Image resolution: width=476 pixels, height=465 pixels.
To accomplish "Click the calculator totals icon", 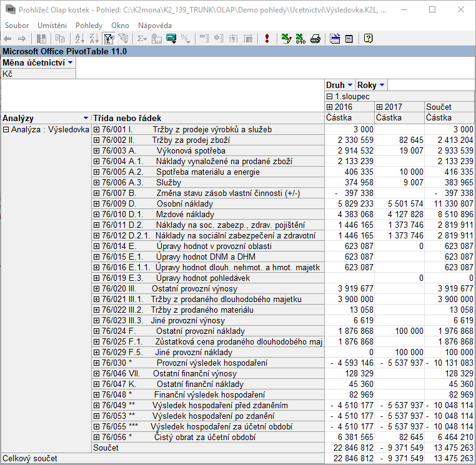I will coord(171,39).
